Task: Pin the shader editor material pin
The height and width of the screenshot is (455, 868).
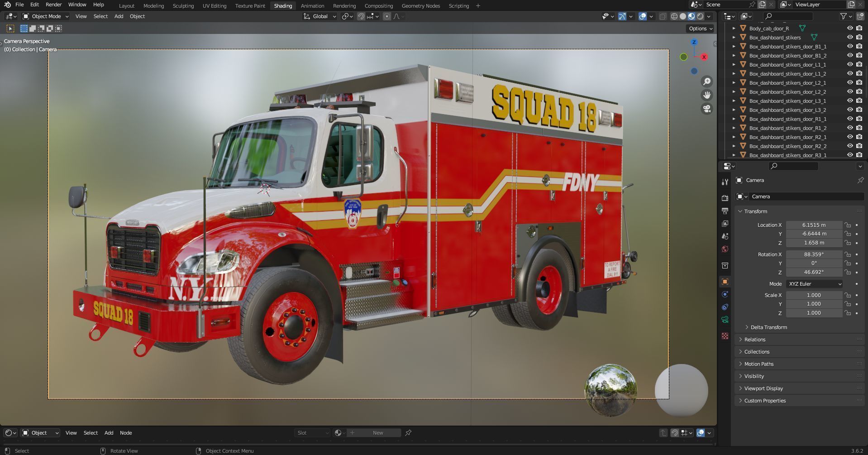Action: 408,433
